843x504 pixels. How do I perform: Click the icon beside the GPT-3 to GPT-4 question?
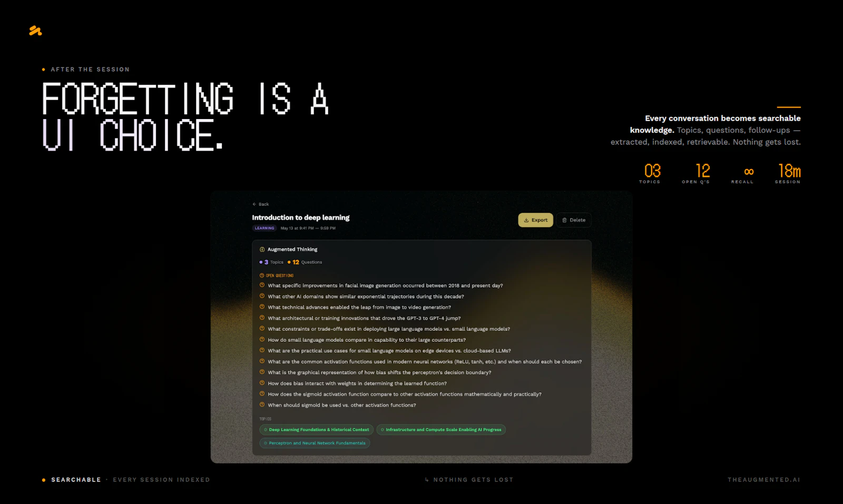click(x=262, y=318)
